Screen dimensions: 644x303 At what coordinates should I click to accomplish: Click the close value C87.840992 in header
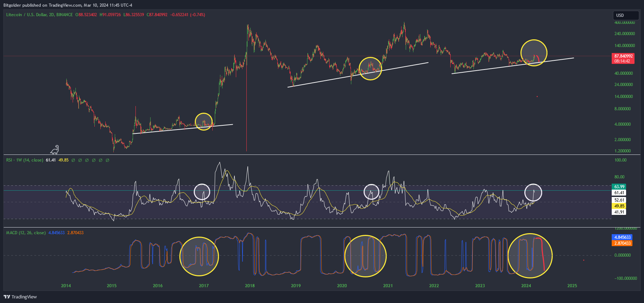[157, 15]
